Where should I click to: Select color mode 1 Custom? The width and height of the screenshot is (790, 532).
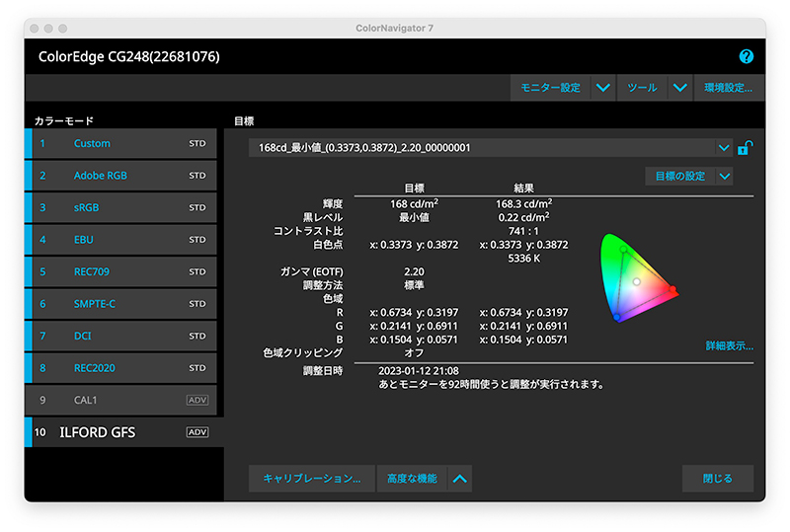120,143
